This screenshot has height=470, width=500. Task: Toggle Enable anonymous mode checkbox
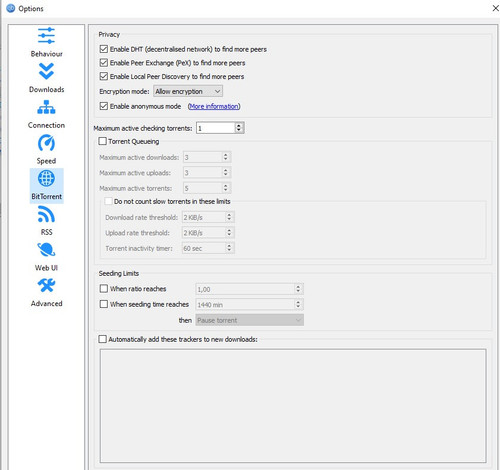tap(104, 106)
